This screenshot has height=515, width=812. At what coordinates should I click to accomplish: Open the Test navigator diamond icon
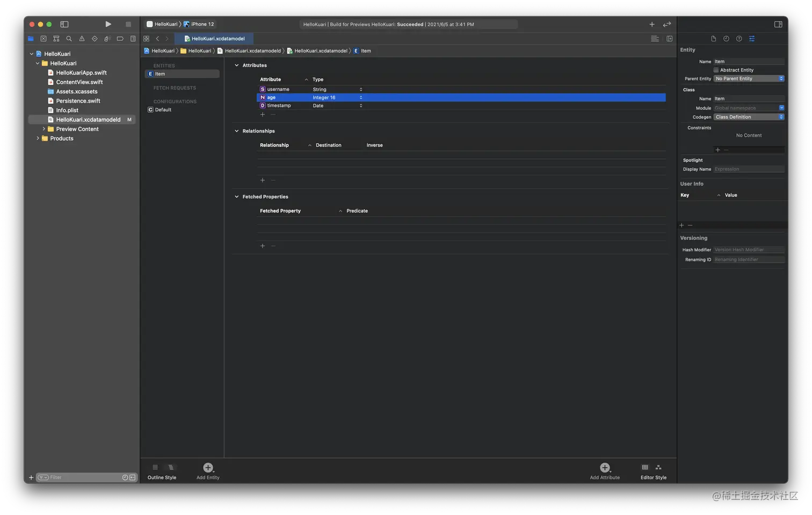[95, 39]
